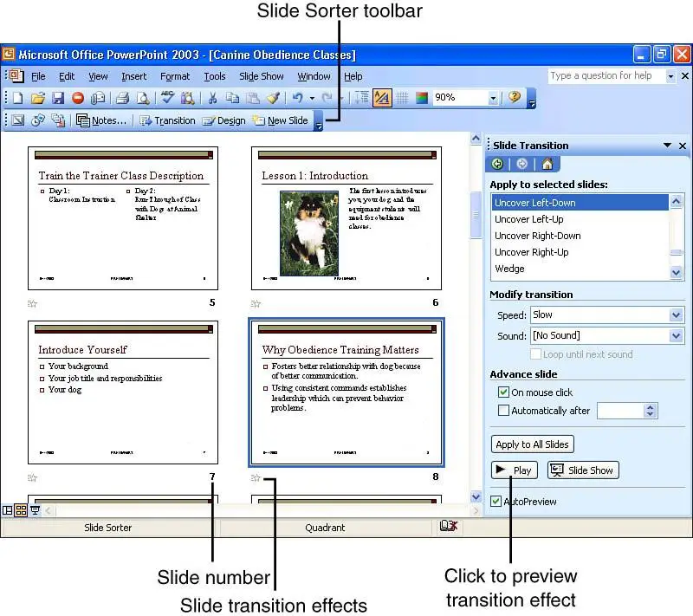Activate the Format Painter brush

(x=273, y=98)
